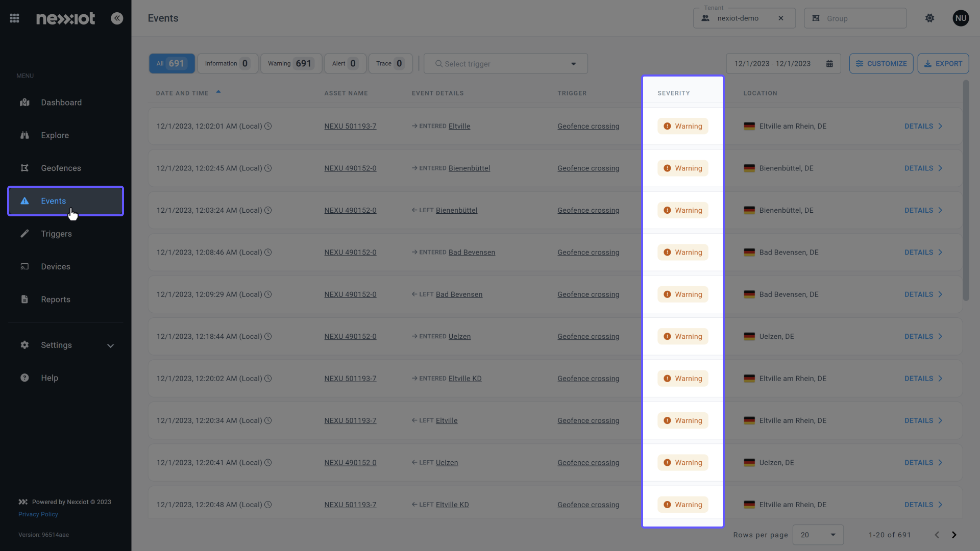Open Help in the sidebar
This screenshot has width=980, height=551.
[65, 378]
